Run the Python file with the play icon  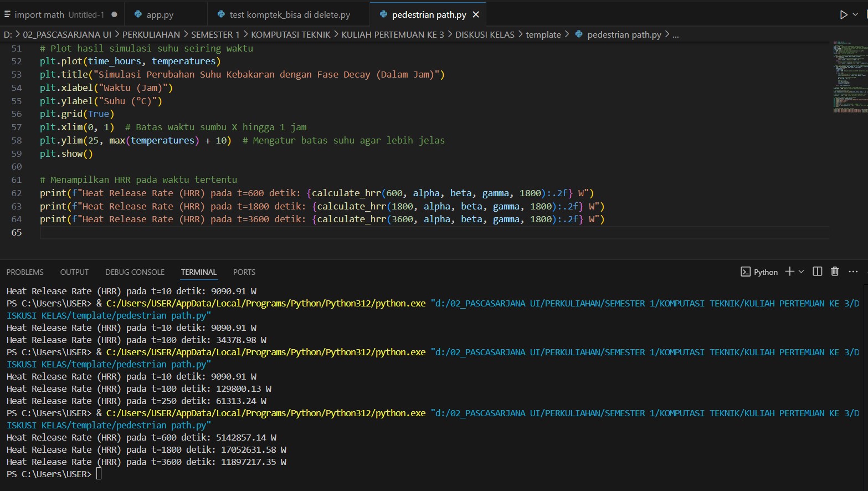click(x=843, y=15)
